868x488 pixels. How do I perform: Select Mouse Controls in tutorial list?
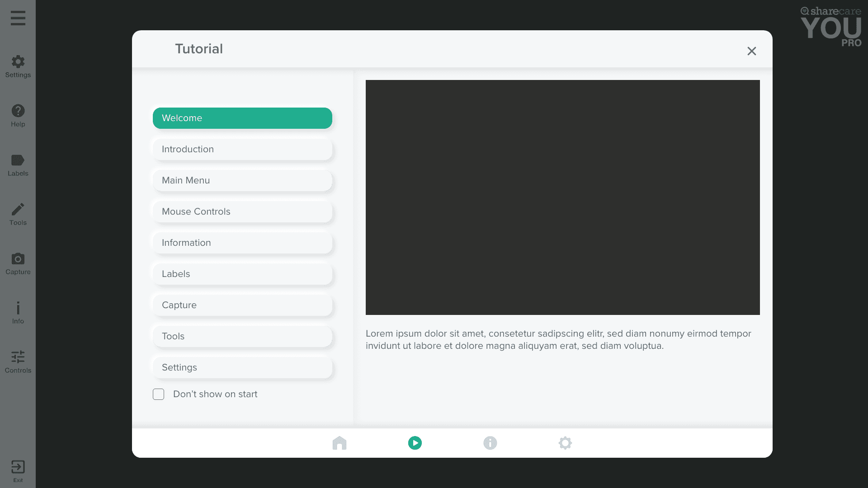click(242, 212)
